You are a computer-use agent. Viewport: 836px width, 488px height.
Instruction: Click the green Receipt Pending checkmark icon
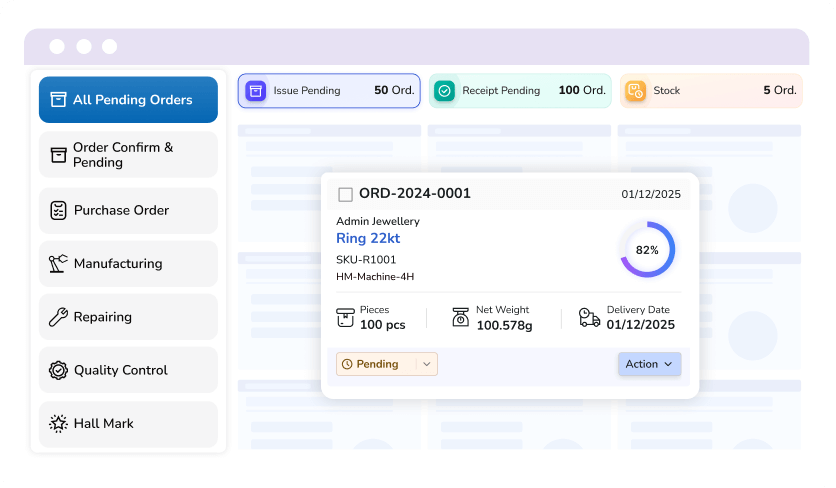(445, 91)
